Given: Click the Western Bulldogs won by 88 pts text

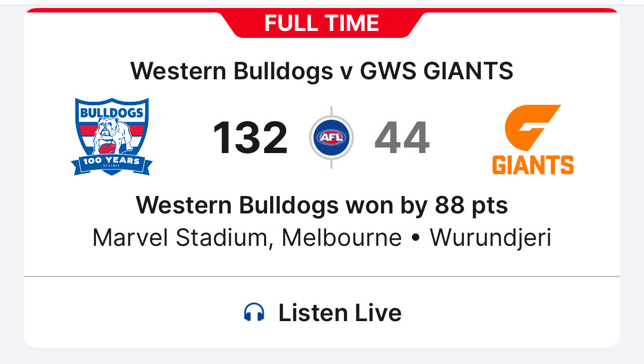Looking at the screenshot, I should [x=322, y=205].
